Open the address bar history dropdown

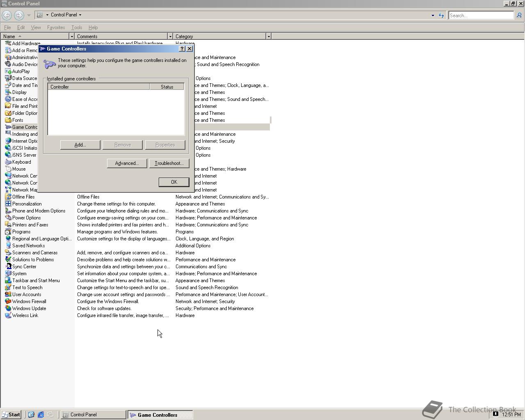pyautogui.click(x=433, y=16)
